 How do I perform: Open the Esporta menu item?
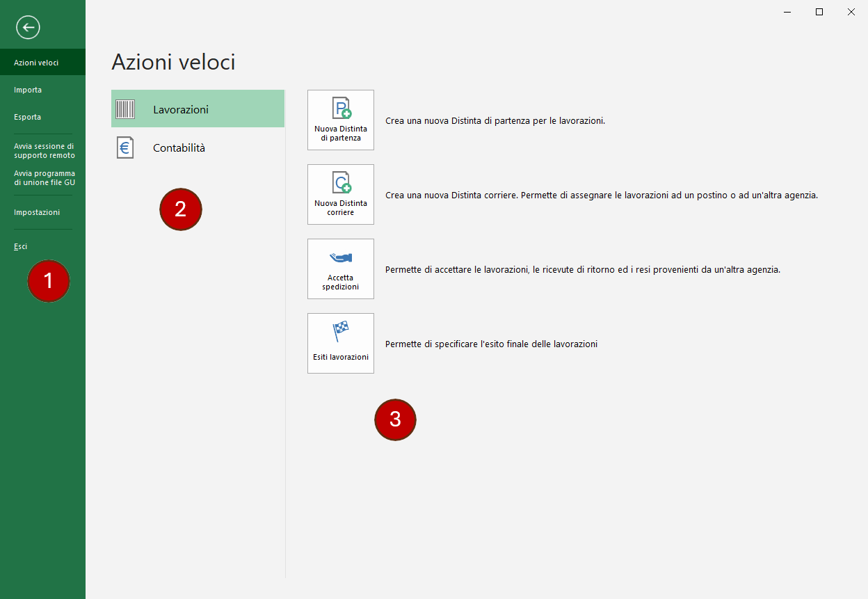(x=28, y=117)
